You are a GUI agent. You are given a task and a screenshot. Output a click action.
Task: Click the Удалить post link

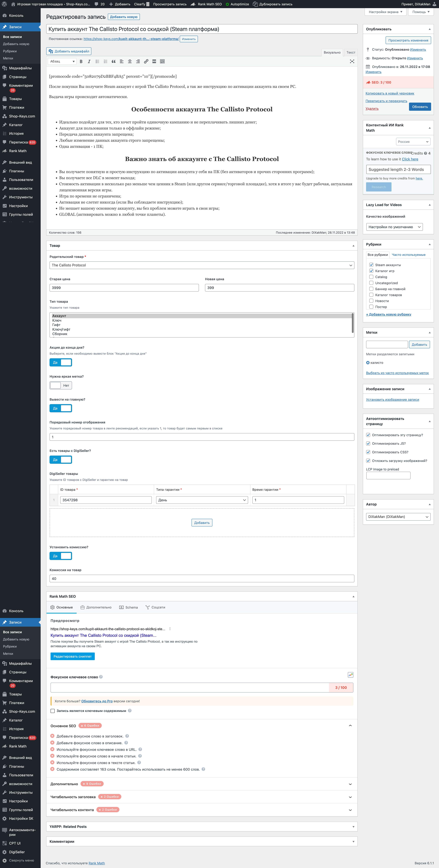372,108
